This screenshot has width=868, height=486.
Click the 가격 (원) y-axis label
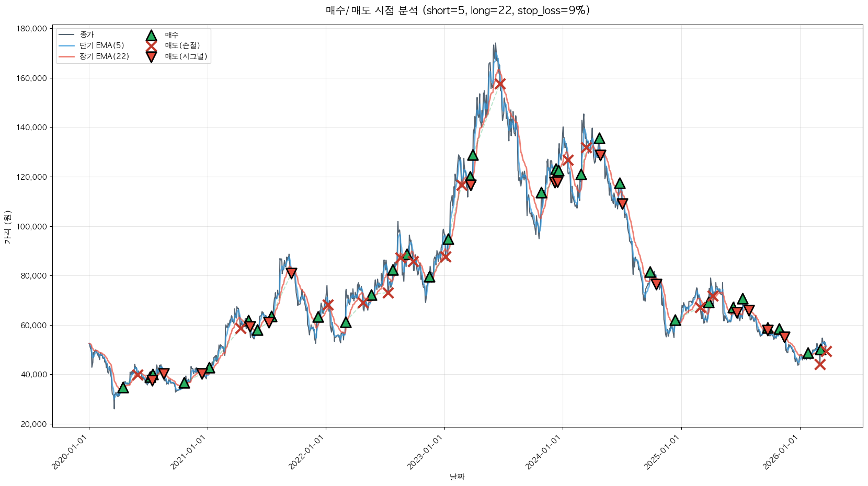tap(7, 227)
